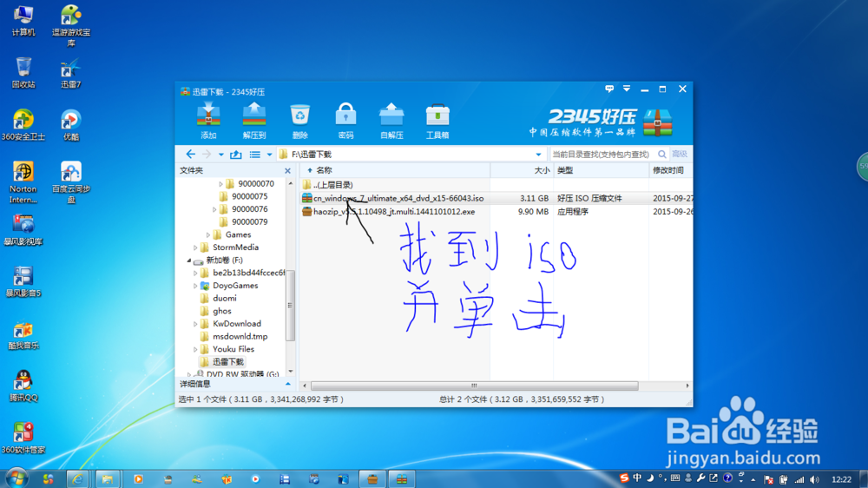The width and height of the screenshot is (868, 488).
Task: Open 360安全卫士 desktop icon
Action: point(23,125)
